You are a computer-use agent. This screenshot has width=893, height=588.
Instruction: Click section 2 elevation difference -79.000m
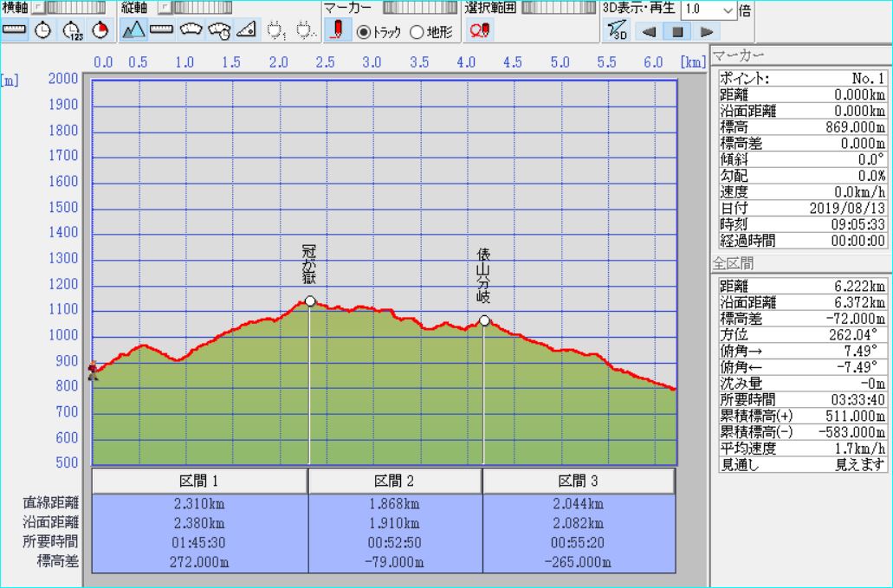pyautogui.click(x=395, y=562)
